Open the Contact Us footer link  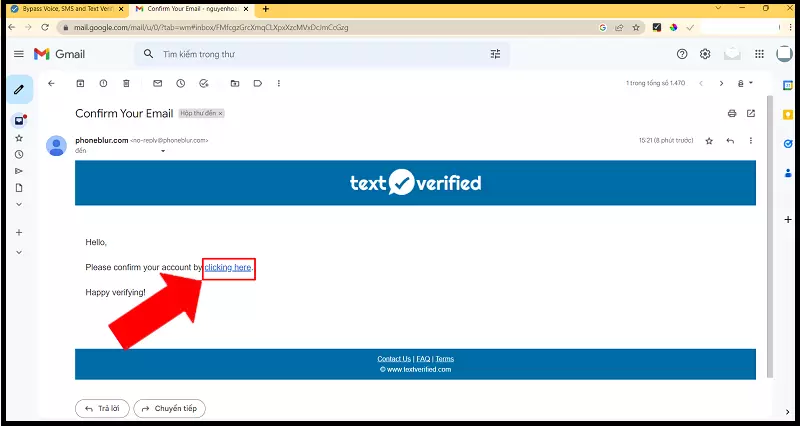pyautogui.click(x=394, y=359)
